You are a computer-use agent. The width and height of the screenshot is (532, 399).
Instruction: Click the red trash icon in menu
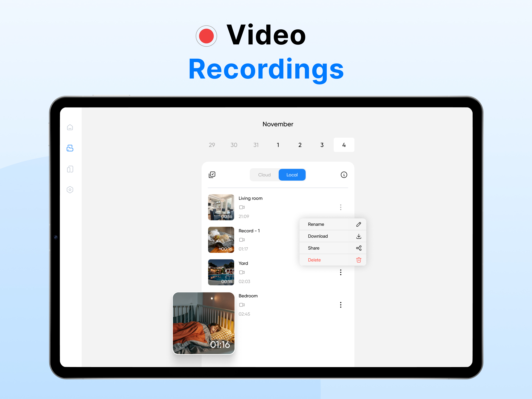pos(359,260)
